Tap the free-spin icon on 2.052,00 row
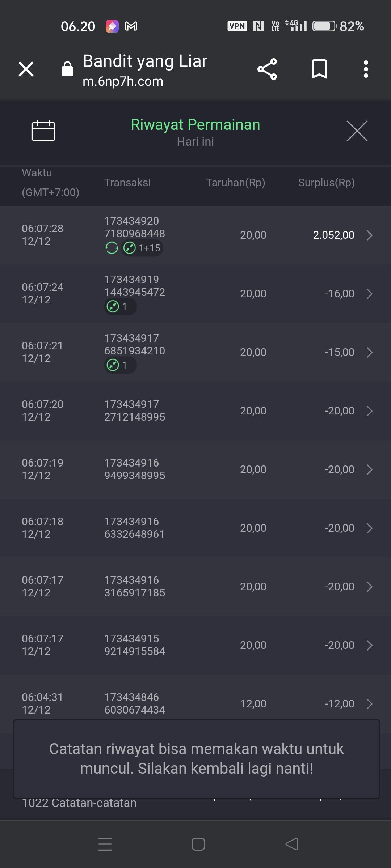 pos(112,248)
